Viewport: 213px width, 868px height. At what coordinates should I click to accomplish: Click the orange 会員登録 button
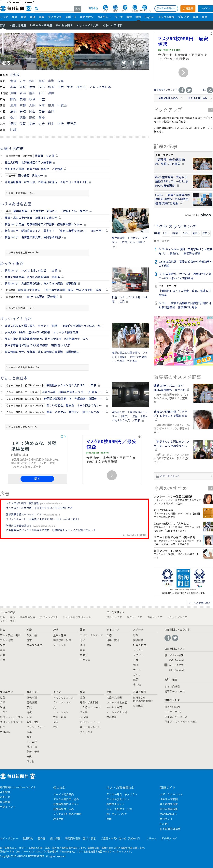[188, 8]
